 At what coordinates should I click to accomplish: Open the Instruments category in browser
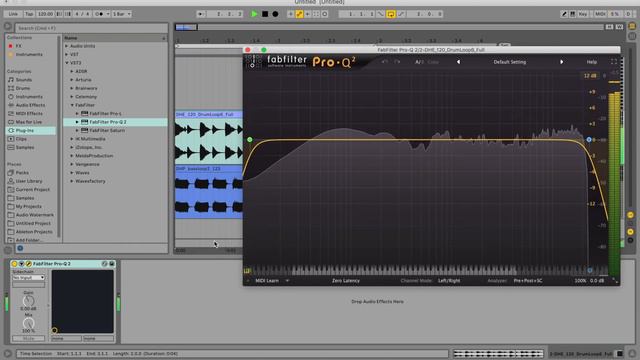(x=29, y=97)
